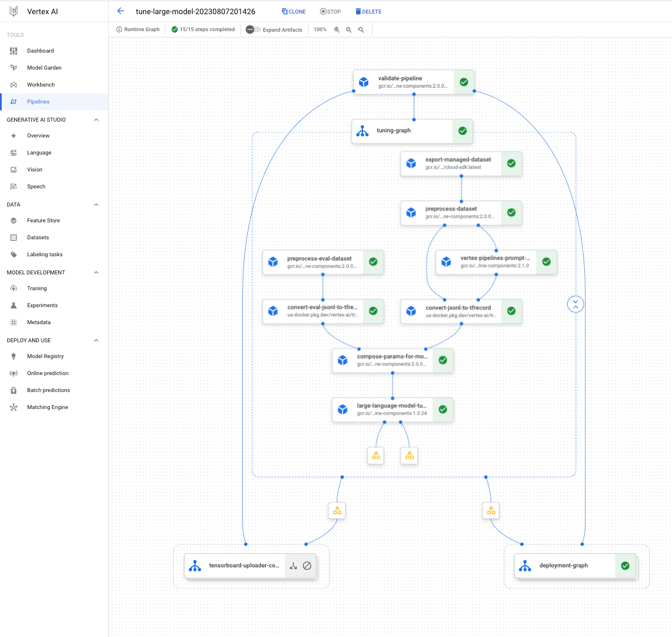Click the Speech icon
Viewport: 672px width, 637px height.
14,186
